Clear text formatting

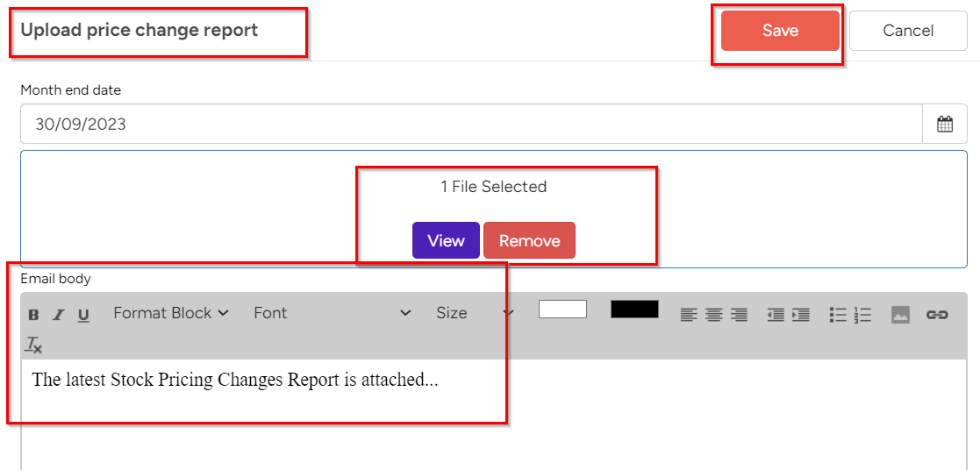click(x=33, y=345)
